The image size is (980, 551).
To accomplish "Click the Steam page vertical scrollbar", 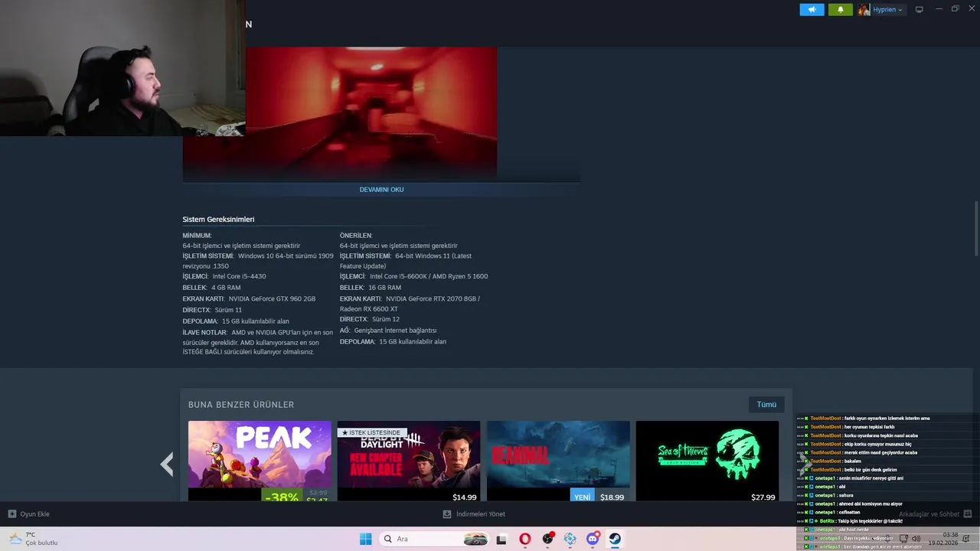I will point(975,228).
